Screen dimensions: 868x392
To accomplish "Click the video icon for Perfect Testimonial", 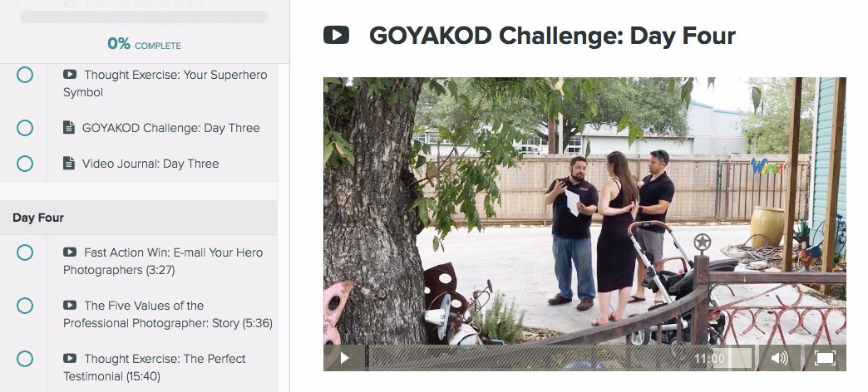I will click(70, 358).
